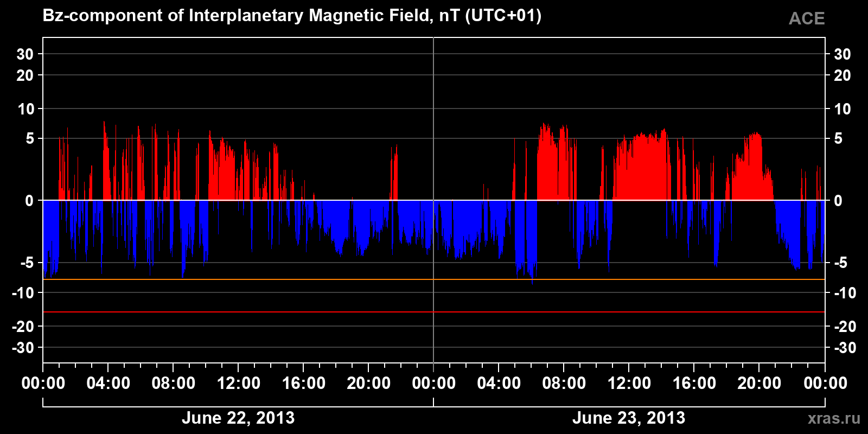Click the '-5' value on the right axis
The width and height of the screenshot is (868, 434).
click(840, 263)
